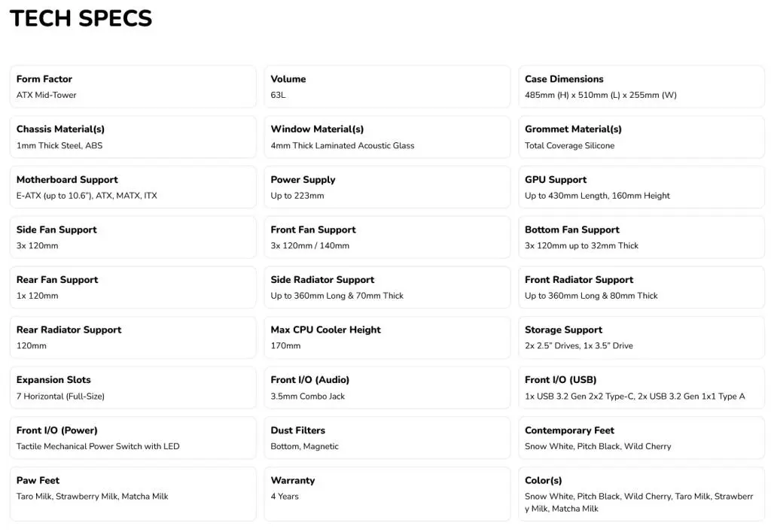Click the Max CPU Cooler Height card
The height and width of the screenshot is (532, 771).
pos(387,337)
